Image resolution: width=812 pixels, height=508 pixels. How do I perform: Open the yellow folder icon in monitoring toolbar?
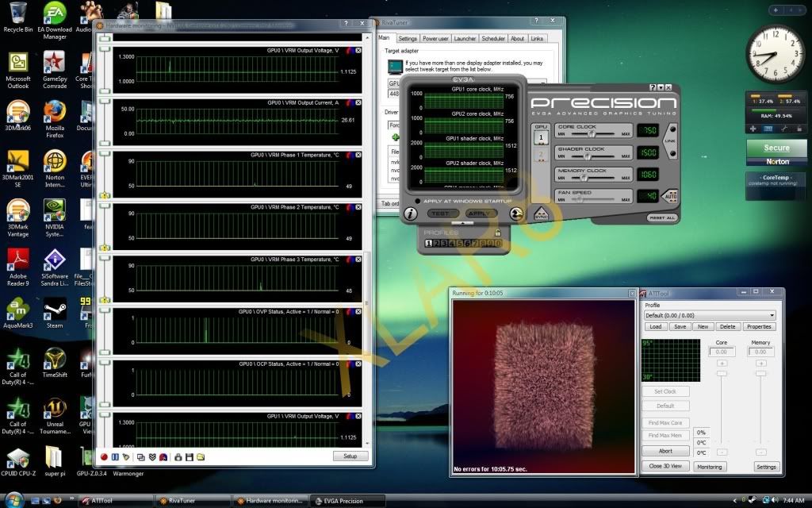pos(201,456)
